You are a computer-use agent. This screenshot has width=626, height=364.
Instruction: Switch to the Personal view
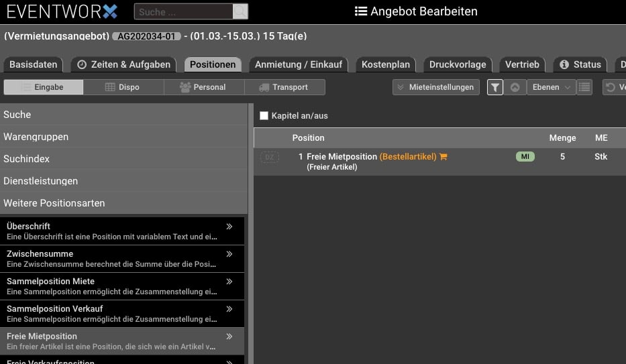click(203, 87)
